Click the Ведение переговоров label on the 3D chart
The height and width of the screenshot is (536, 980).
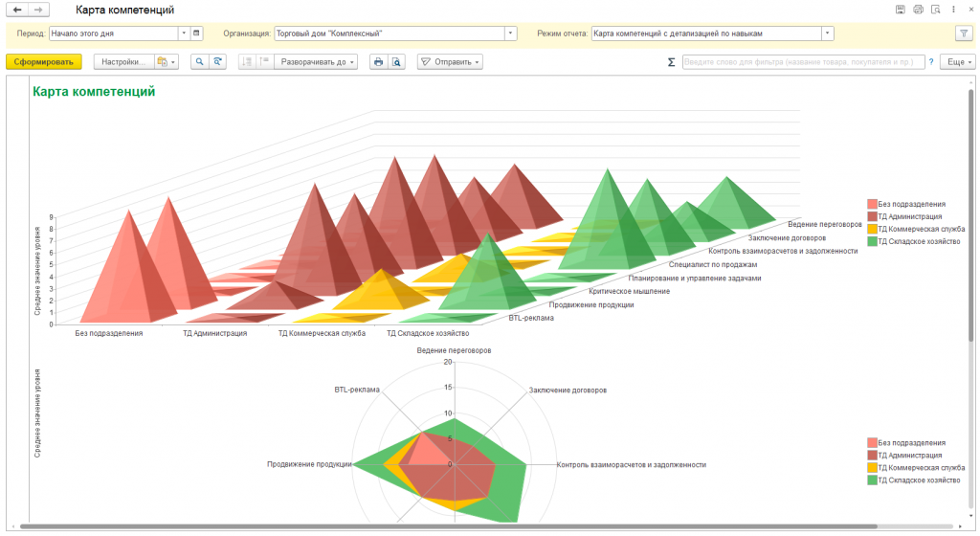point(825,224)
